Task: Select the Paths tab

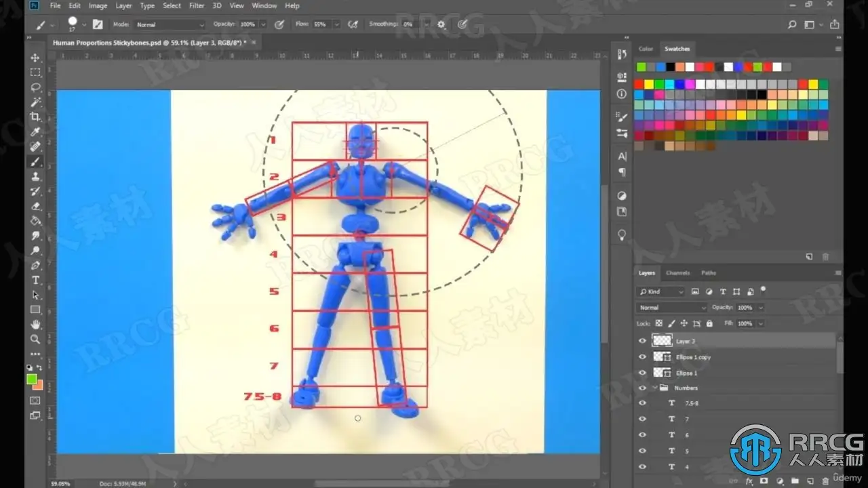Action: [709, 273]
